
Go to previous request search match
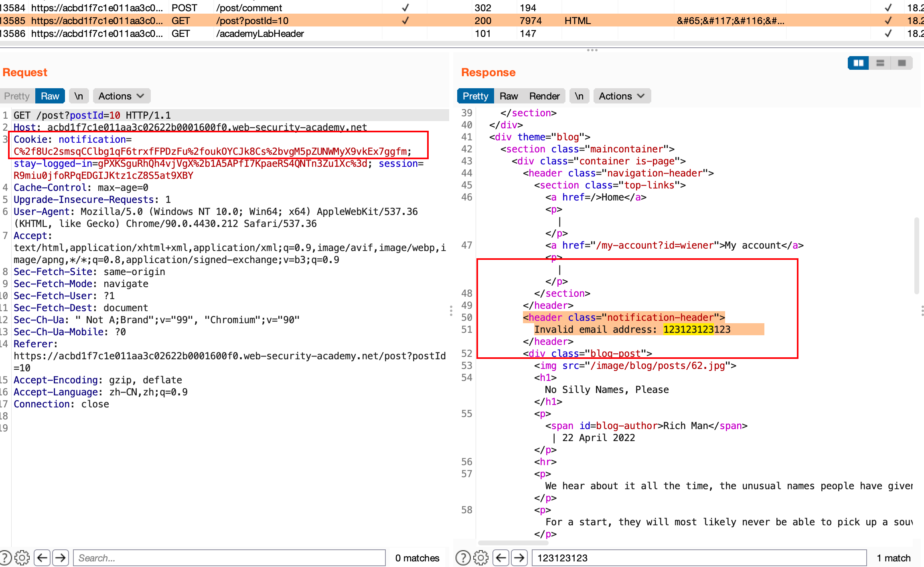coord(42,558)
